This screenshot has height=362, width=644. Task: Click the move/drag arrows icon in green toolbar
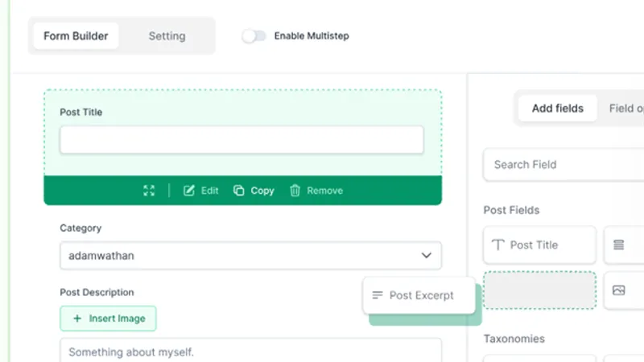149,191
